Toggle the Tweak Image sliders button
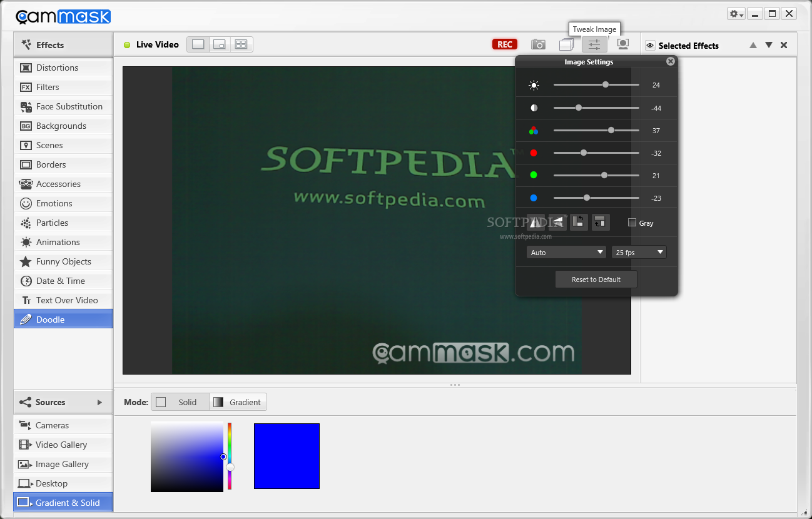 [x=594, y=44]
